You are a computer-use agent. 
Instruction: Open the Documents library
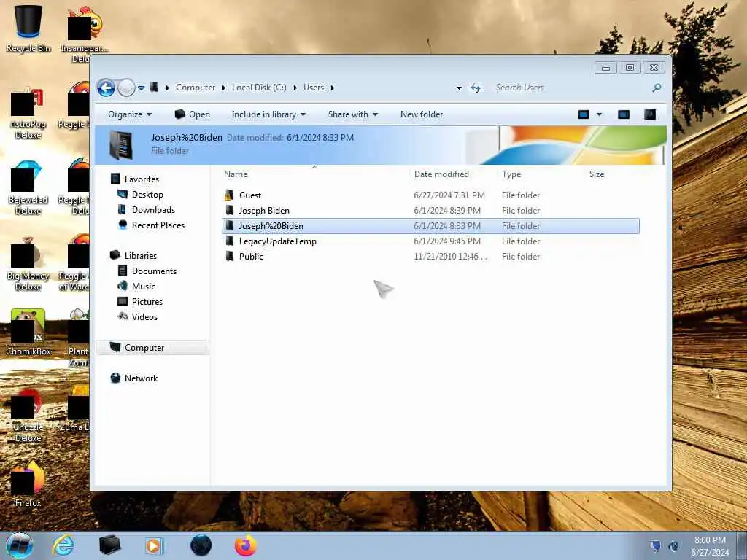[x=154, y=271]
